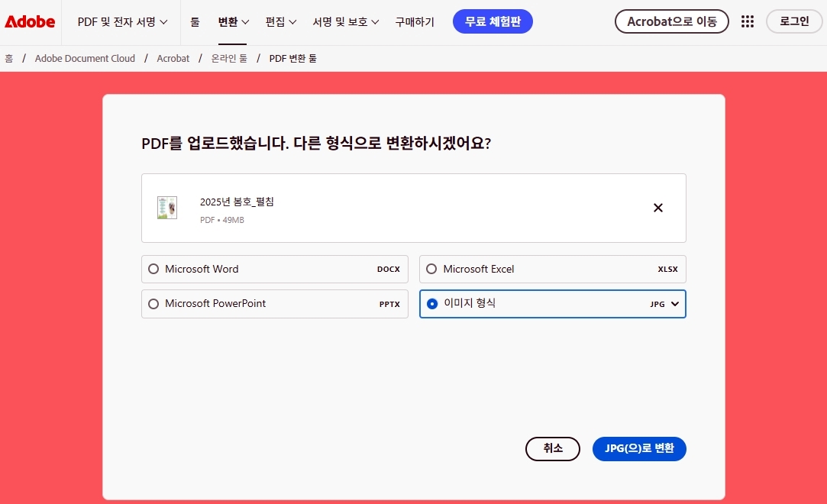Start the 무료 체험판 button
This screenshot has height=504, width=827.
click(x=493, y=21)
